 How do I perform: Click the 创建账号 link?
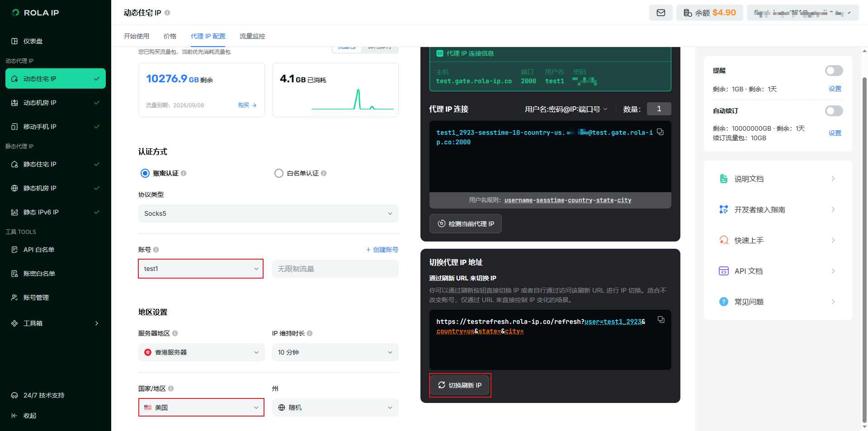click(x=382, y=250)
